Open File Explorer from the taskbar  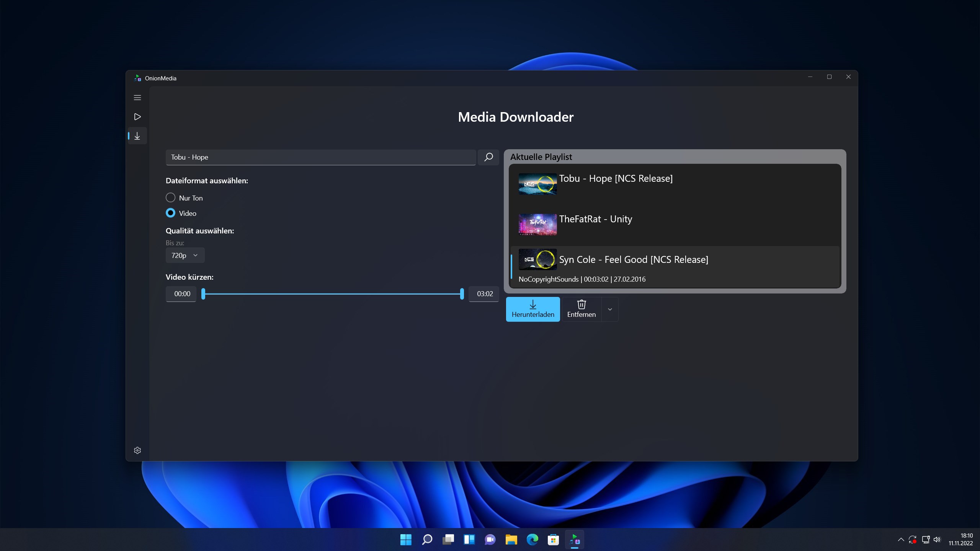(511, 540)
